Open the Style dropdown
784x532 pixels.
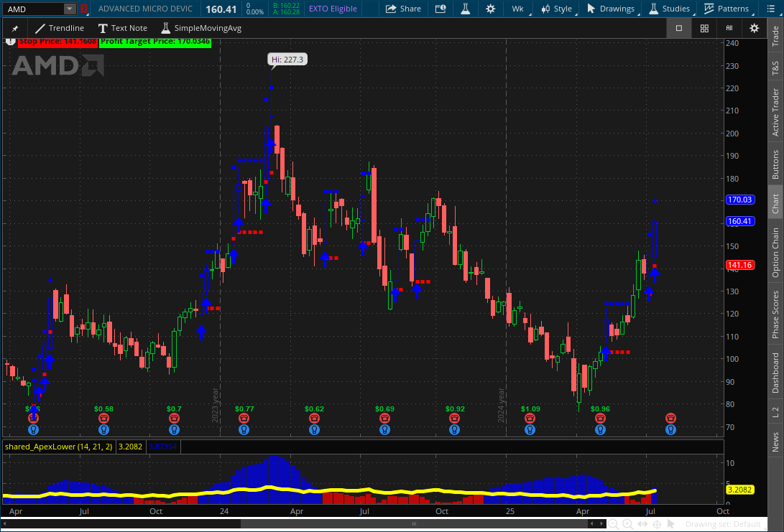click(x=556, y=9)
